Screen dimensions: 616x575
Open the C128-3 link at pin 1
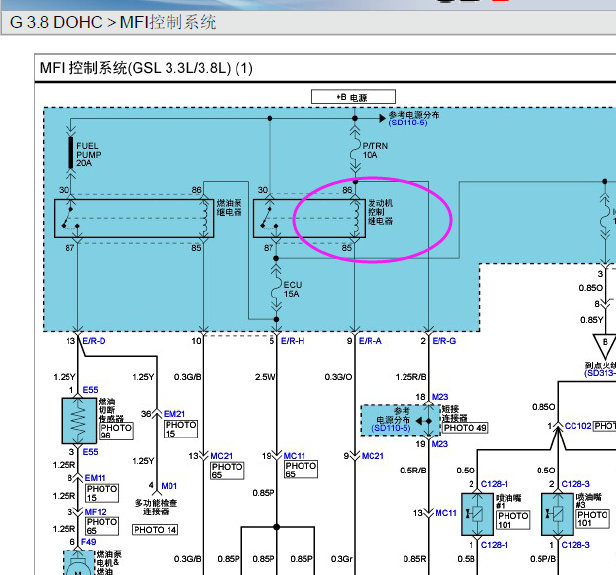coord(576,545)
